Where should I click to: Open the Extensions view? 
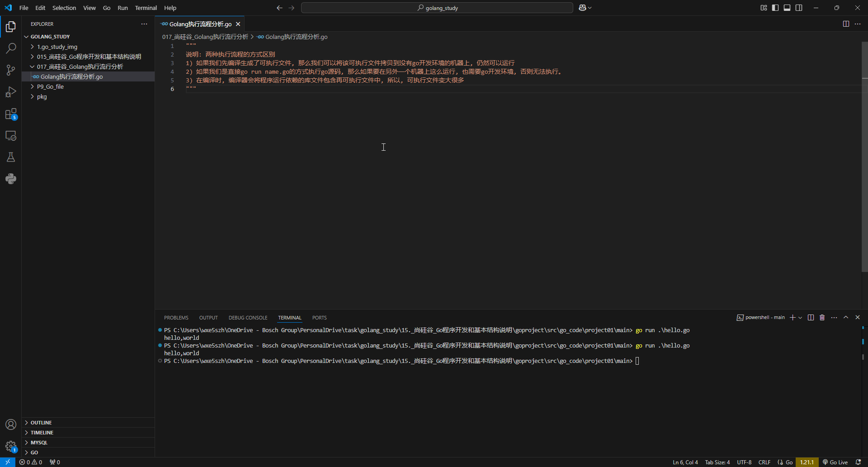(11, 114)
